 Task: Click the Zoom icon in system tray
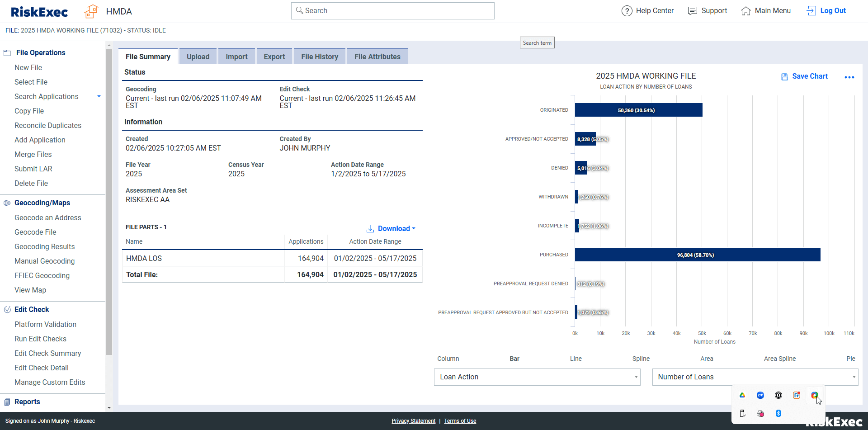pos(760,395)
